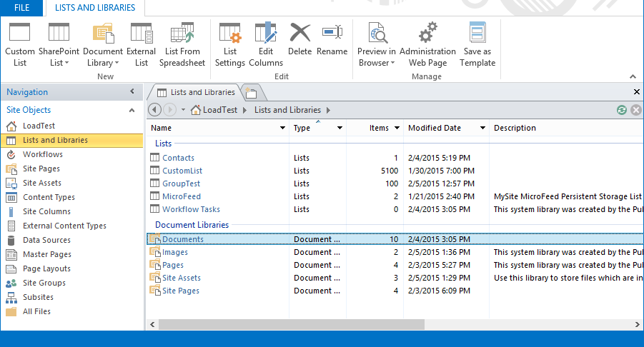Click the Rename ribbon icon
Screen dimensions: 644x347
[332, 34]
